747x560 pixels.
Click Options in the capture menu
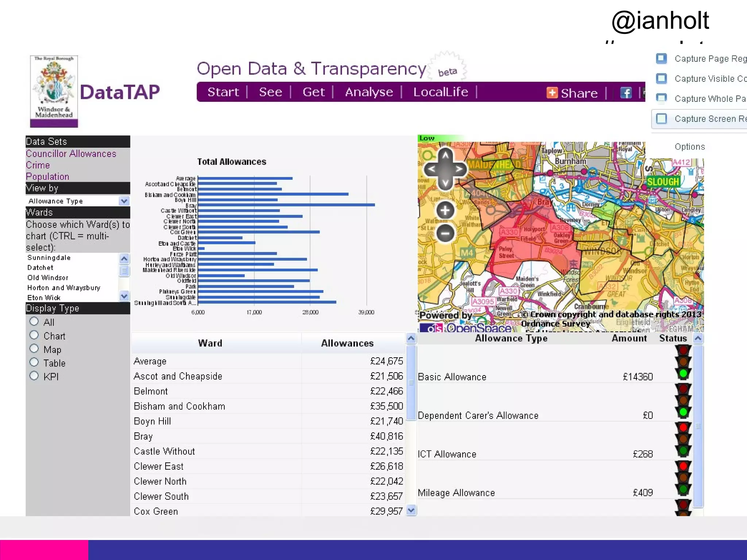(x=690, y=147)
